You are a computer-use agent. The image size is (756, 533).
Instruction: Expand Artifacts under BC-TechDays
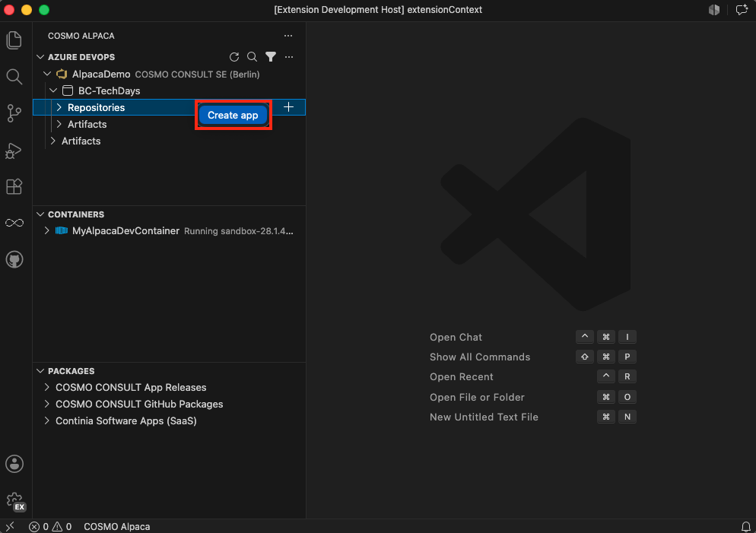(x=59, y=125)
